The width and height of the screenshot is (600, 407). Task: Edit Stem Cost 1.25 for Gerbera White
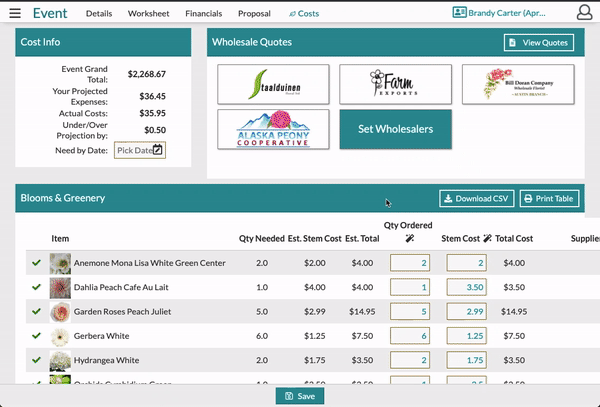[466, 336]
